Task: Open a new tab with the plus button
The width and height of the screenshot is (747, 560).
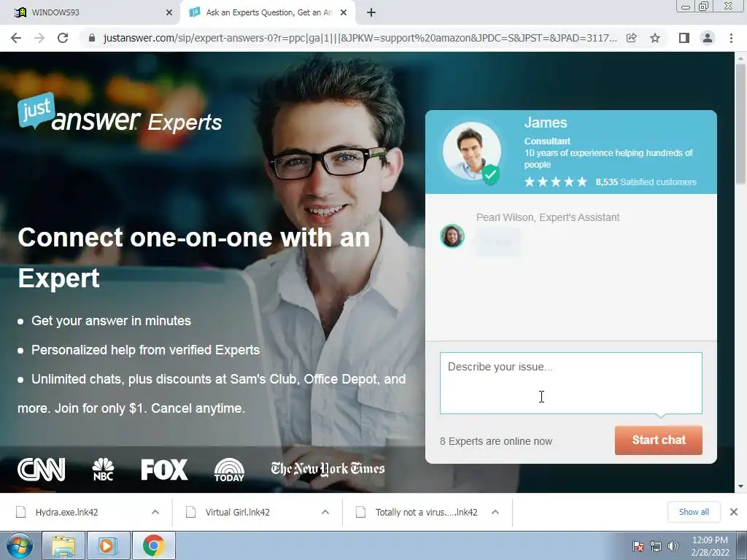Action: point(371,13)
